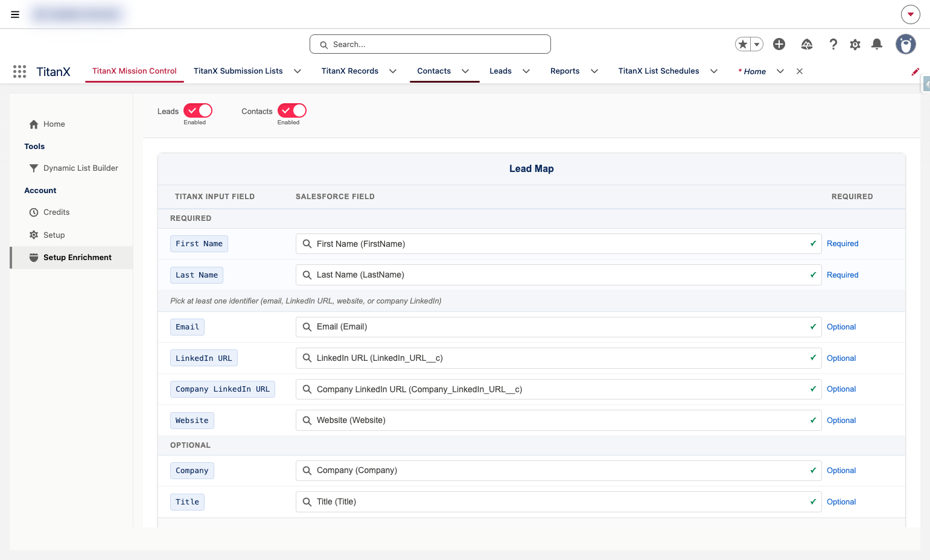This screenshot has height=560, width=930.
Task: Open the Help question mark icon
Action: pos(833,44)
